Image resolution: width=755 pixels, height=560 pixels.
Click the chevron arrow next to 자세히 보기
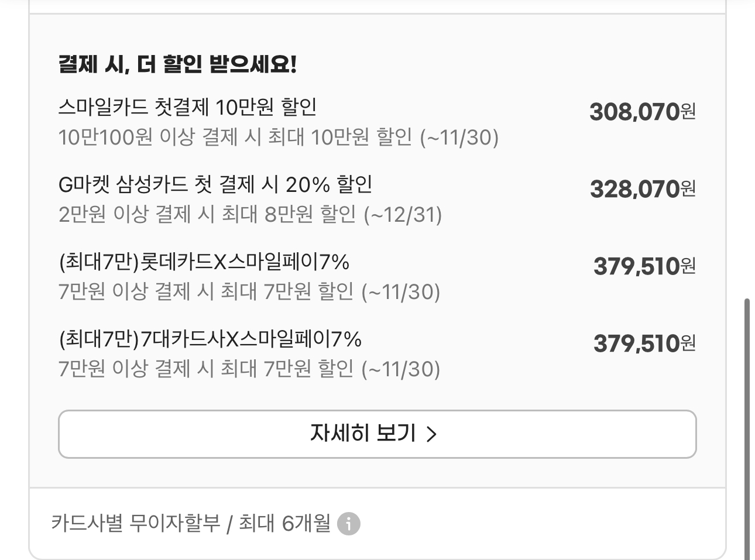tap(431, 434)
